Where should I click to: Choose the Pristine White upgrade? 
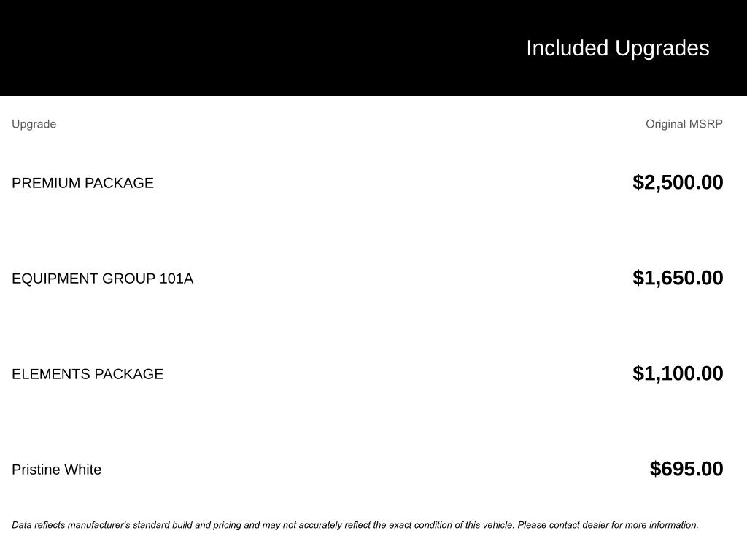(56, 470)
